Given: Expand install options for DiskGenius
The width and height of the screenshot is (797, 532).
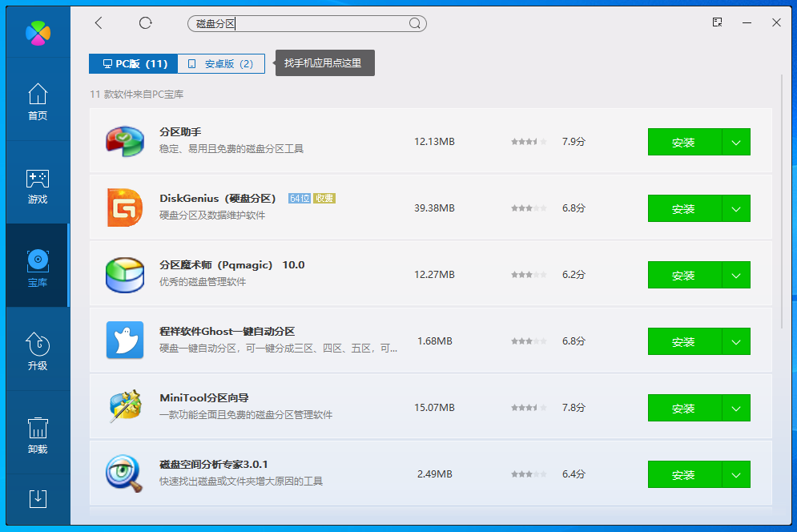Looking at the screenshot, I should (x=736, y=208).
